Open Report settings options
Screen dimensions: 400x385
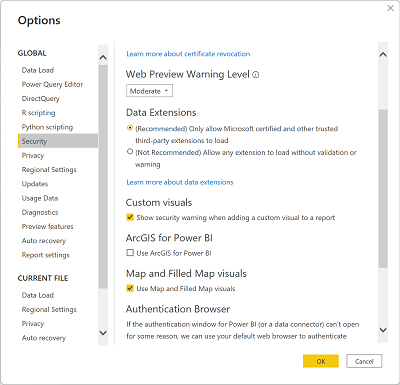(x=46, y=255)
